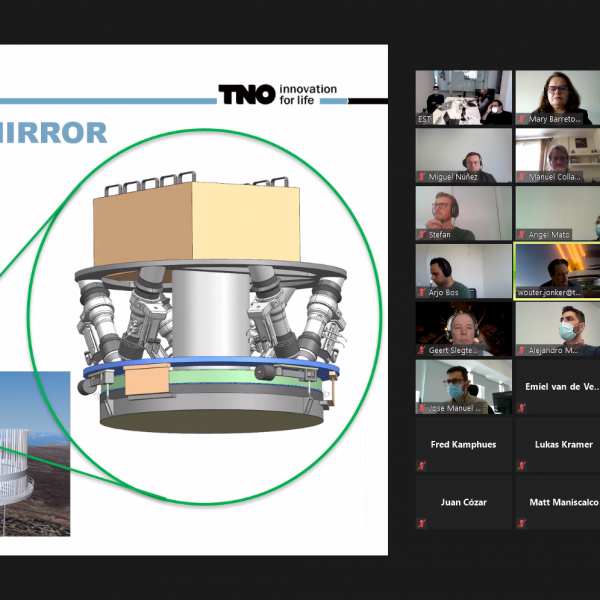Screen dimensions: 600x600
Task: Click muted mic icon on Lukas Kramer's tile
Action: click(521, 465)
